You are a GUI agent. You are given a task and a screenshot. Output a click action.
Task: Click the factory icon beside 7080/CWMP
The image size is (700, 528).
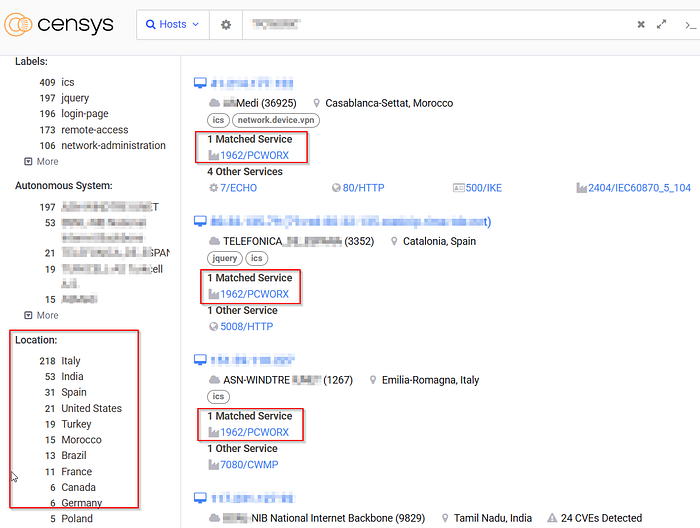point(213,465)
